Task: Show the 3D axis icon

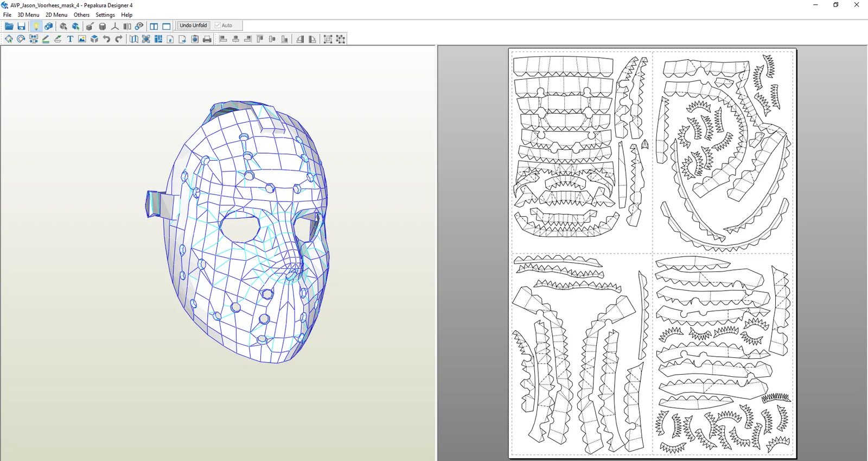Action: click(114, 26)
